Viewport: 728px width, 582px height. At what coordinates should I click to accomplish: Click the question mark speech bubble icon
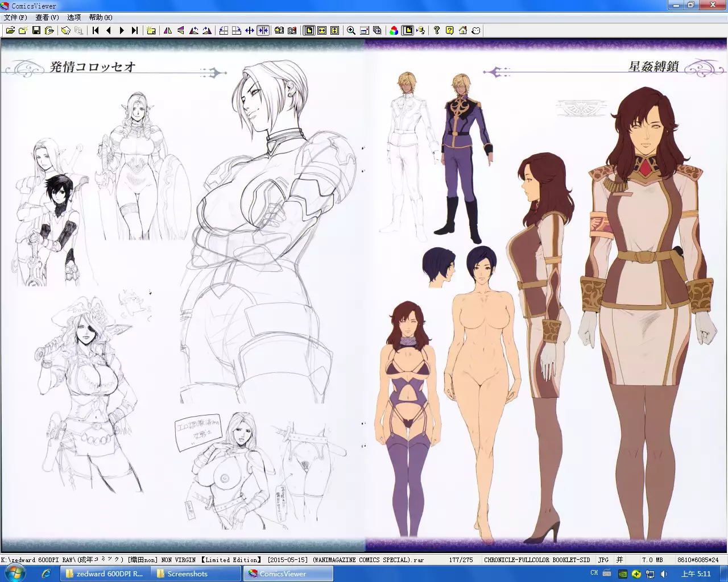[x=450, y=31]
